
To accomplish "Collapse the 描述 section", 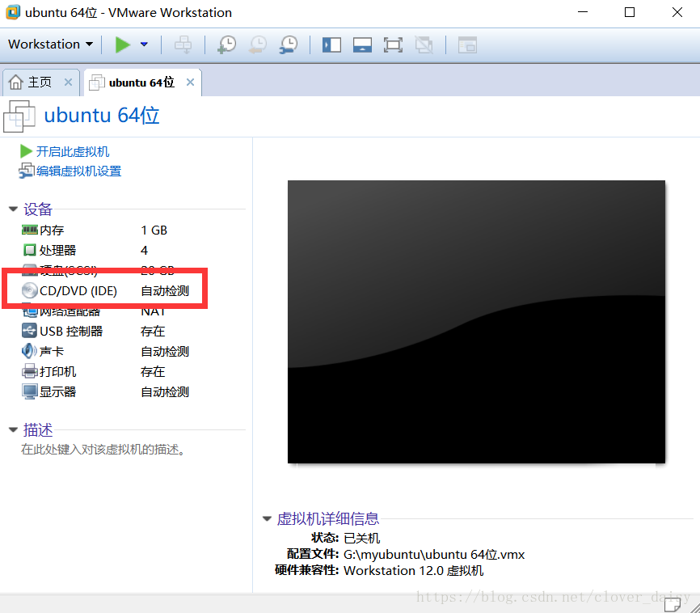I will coord(14,429).
